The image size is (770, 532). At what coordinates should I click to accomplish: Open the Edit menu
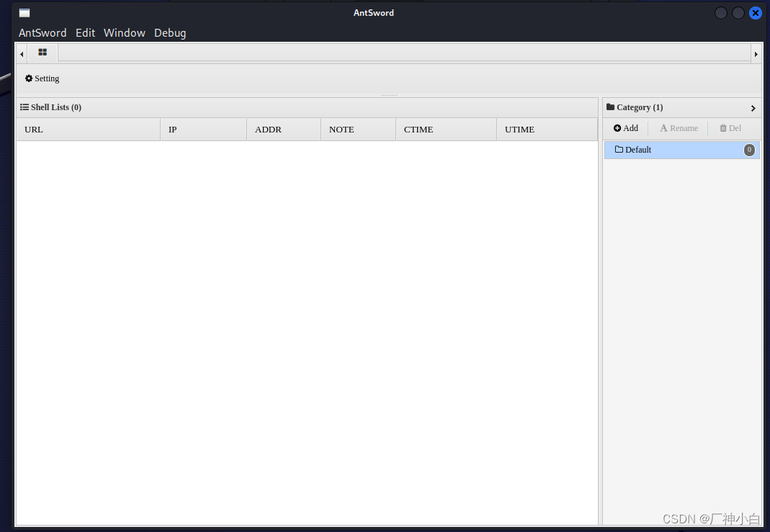85,33
